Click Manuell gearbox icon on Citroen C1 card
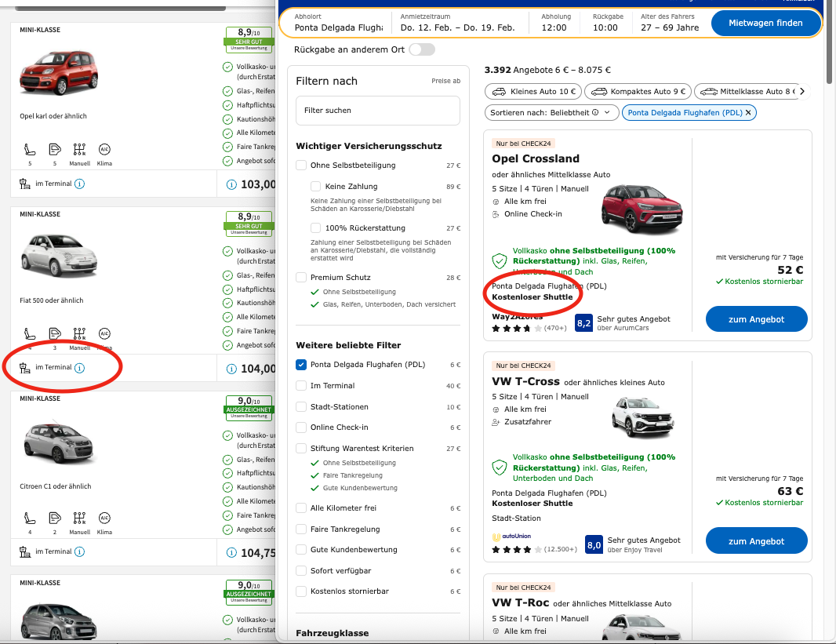The width and height of the screenshot is (836, 644). click(79, 518)
